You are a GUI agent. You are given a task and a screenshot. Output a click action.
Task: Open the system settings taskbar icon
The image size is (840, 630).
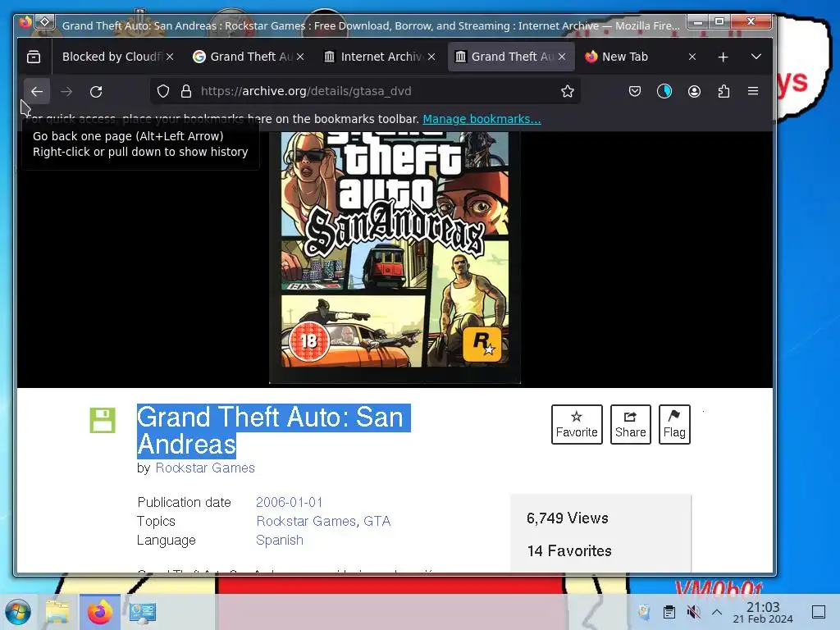tap(143, 612)
